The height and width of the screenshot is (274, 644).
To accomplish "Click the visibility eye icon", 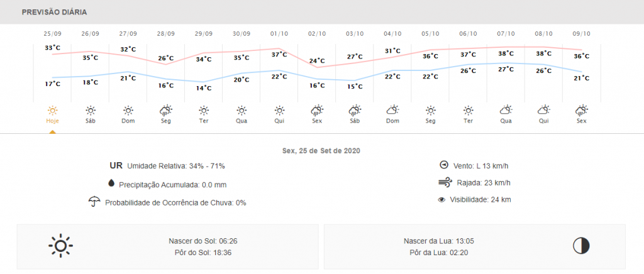I will (441, 200).
